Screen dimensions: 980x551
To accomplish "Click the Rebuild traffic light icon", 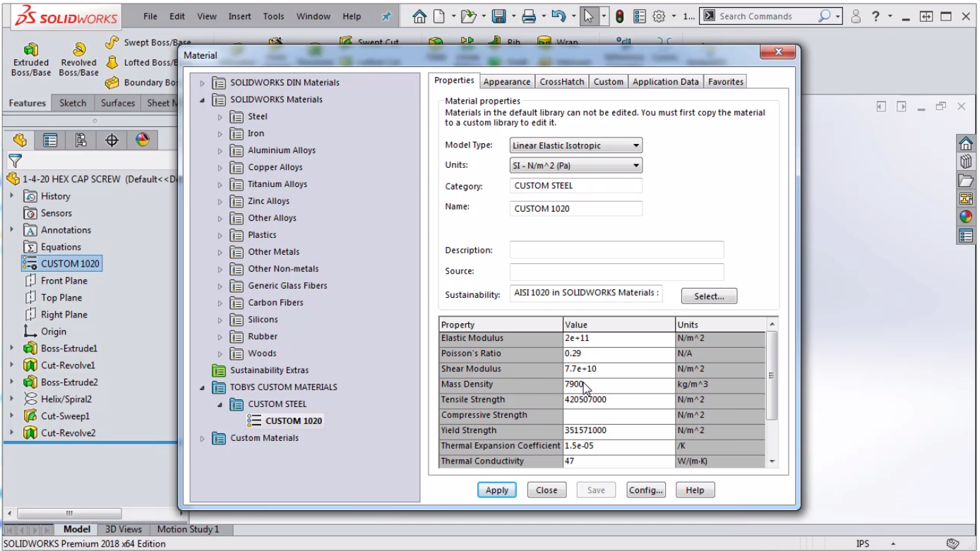I will [620, 16].
